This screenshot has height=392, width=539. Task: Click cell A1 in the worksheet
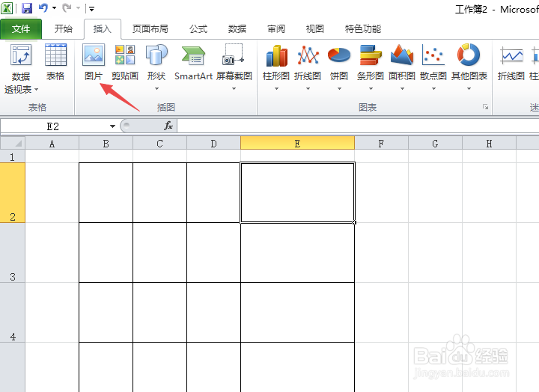[x=52, y=156]
